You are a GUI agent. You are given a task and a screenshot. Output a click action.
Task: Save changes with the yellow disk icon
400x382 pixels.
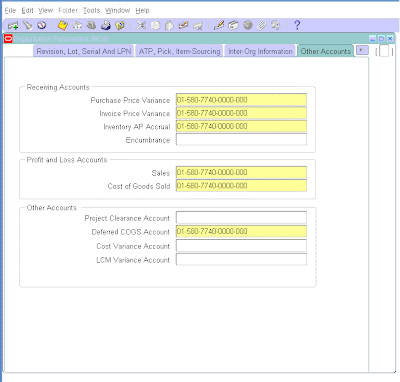[x=63, y=25]
